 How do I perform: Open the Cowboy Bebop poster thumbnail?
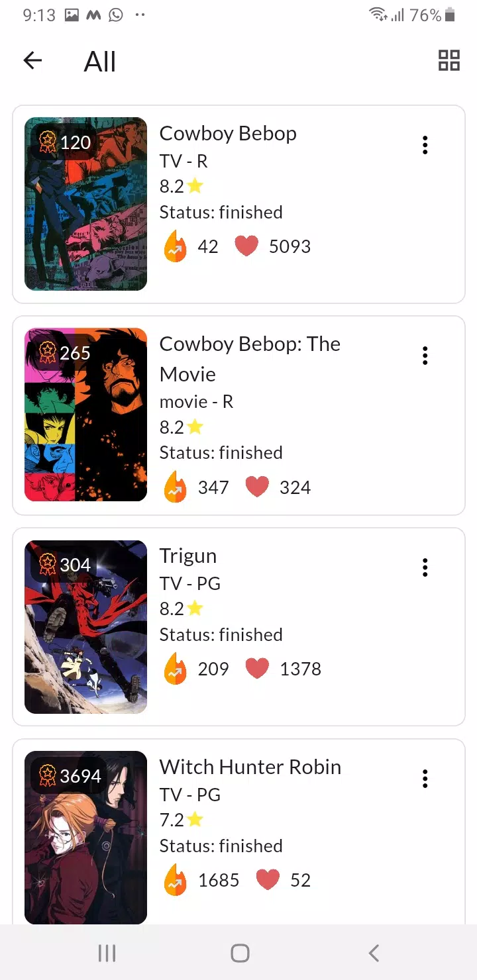(85, 204)
